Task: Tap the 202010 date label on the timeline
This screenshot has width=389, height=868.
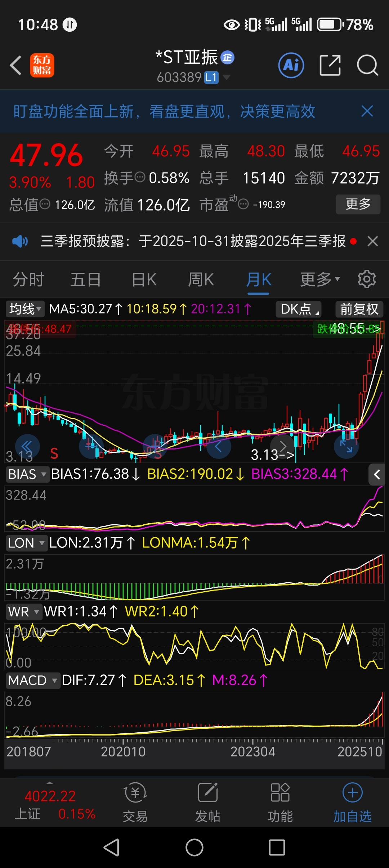Action: tap(123, 752)
